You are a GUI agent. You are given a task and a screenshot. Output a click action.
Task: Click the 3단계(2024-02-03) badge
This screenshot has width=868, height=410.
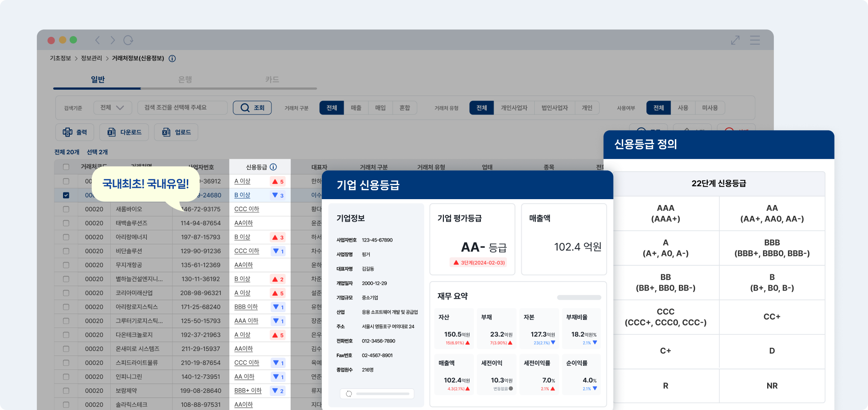pos(479,263)
